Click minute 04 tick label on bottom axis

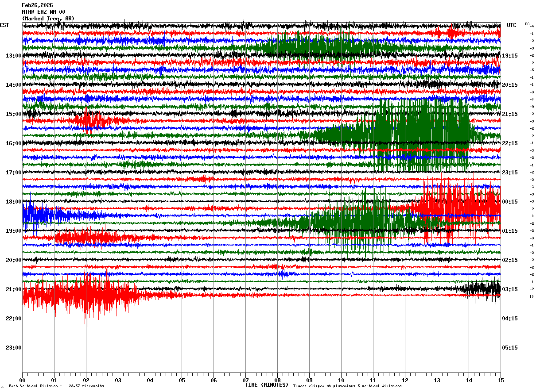click(150, 380)
